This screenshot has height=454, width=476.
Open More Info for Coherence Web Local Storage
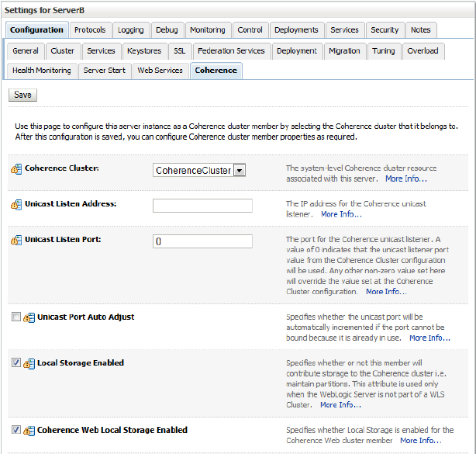pos(421,441)
